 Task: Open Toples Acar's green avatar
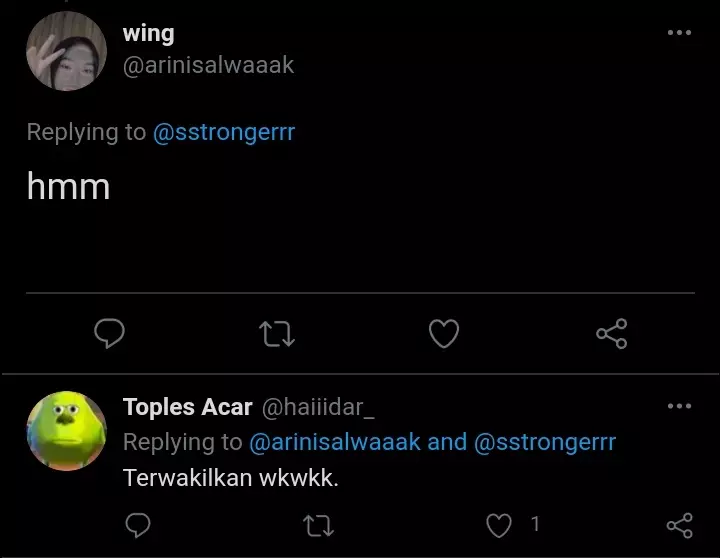66,430
